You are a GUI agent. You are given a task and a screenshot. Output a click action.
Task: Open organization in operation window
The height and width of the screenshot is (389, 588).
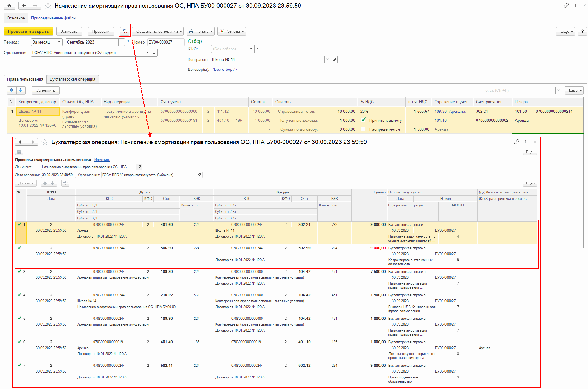pos(199,175)
